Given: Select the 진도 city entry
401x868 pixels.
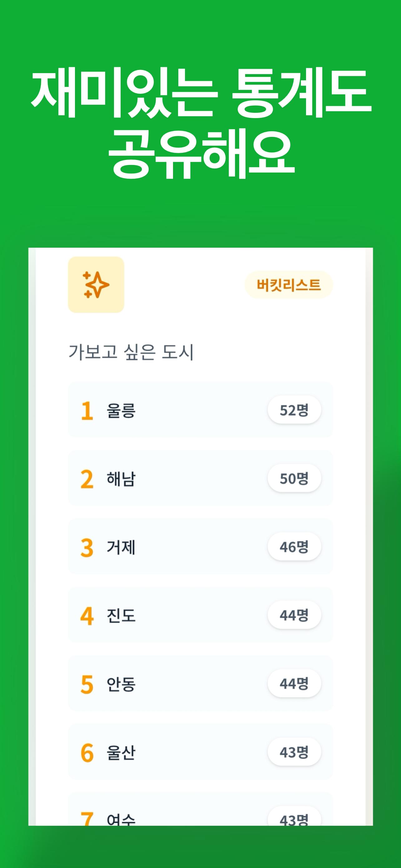Looking at the screenshot, I should pos(121,615).
